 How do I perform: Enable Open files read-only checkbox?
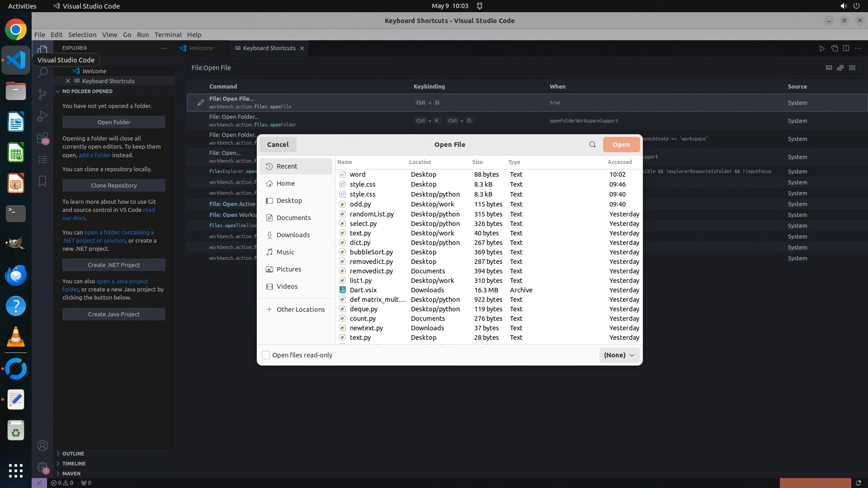click(266, 355)
